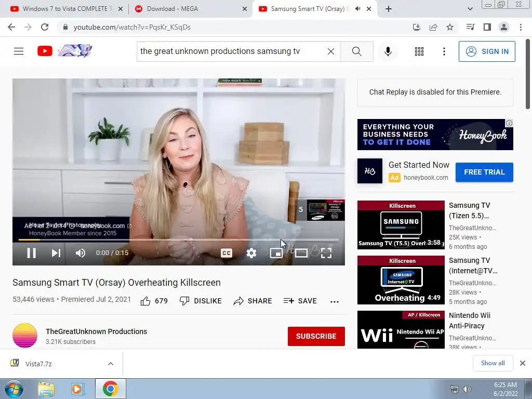Mute the video player volume
Viewport: 532px width, 399px height.
click(x=81, y=253)
